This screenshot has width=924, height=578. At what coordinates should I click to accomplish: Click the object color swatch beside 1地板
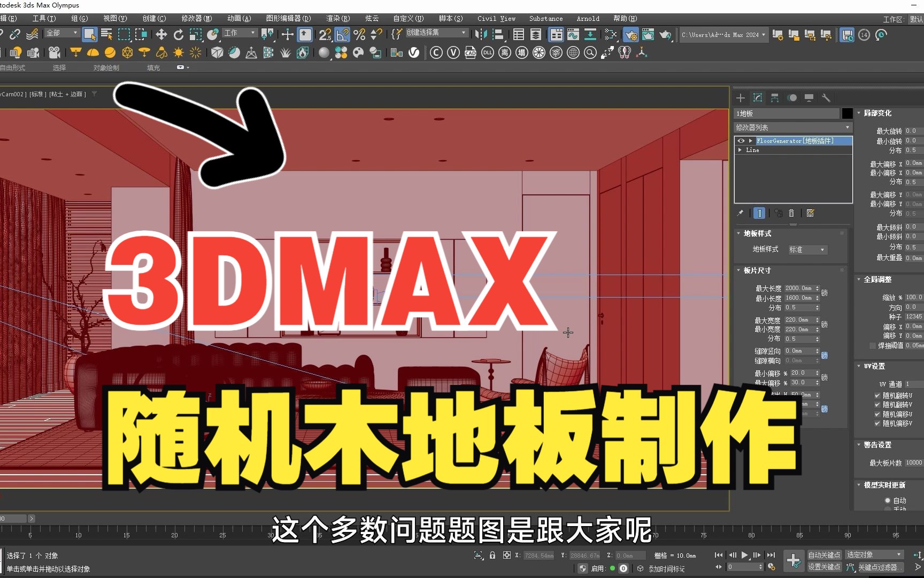coord(847,113)
